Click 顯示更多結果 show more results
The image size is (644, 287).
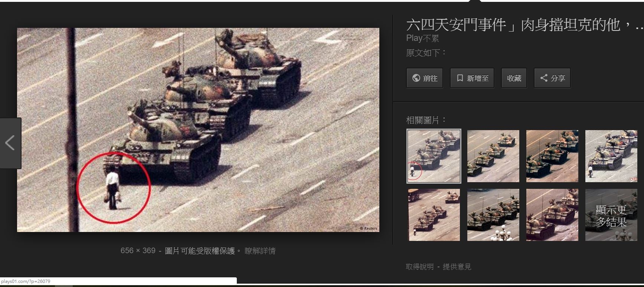(611, 215)
